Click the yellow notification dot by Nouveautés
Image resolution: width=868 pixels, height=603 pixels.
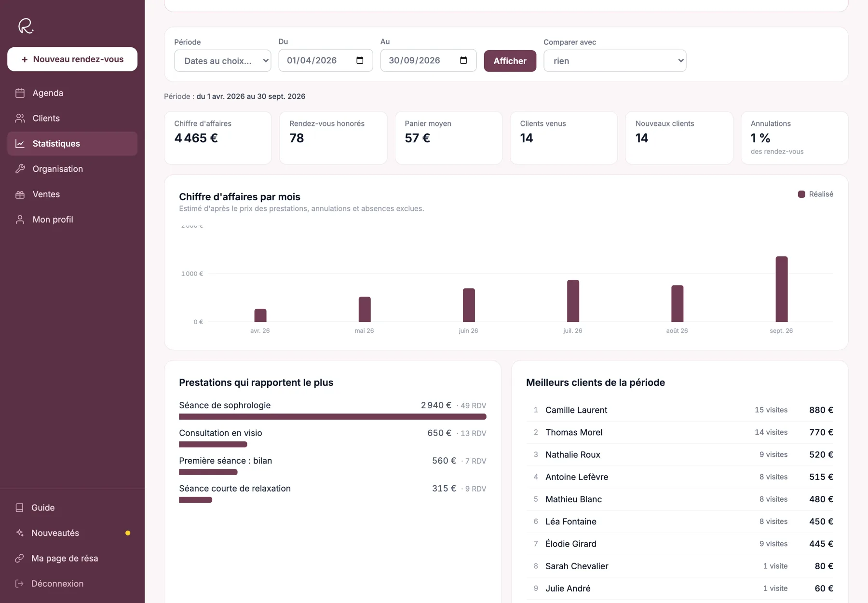tap(128, 533)
